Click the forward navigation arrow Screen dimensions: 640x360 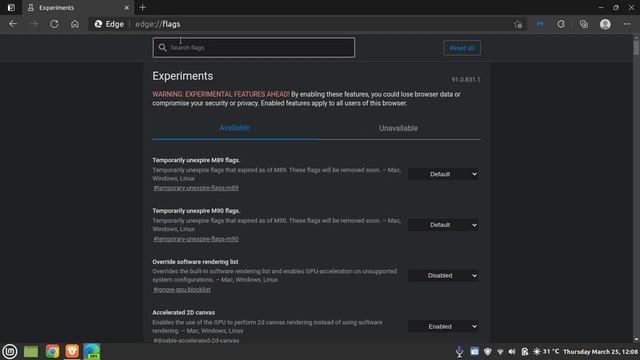pos(33,24)
